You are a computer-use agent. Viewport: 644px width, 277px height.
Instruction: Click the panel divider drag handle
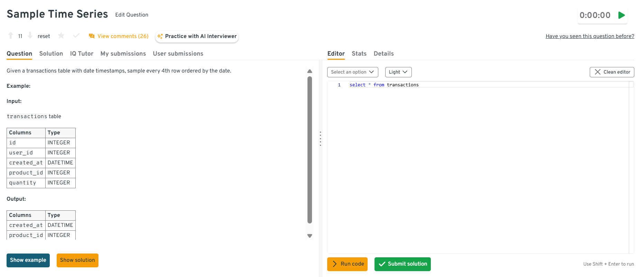(320, 138)
